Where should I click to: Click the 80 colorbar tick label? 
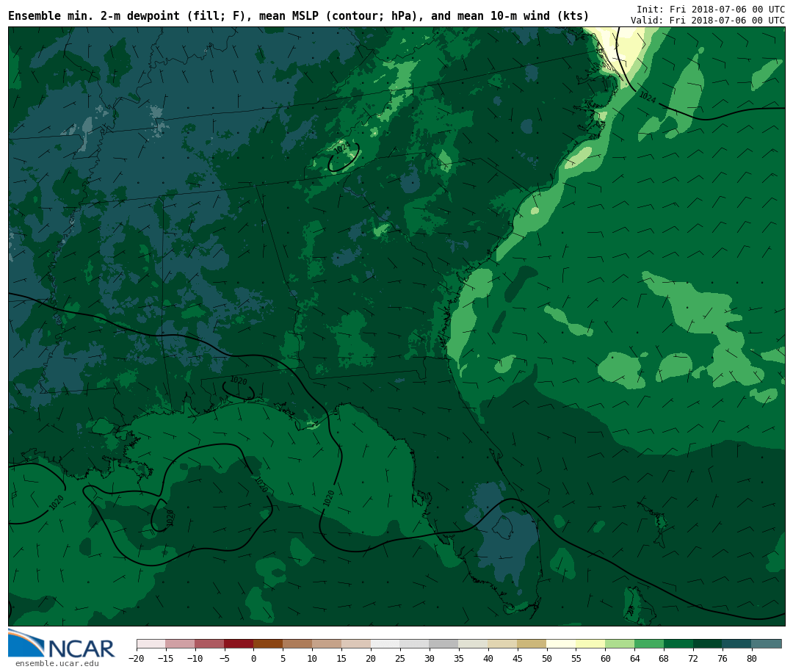coord(752,658)
